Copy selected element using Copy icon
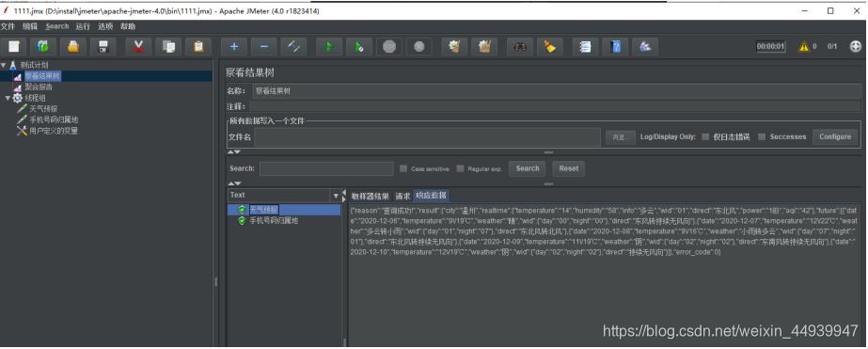Screen dimensions: 868x349 (x=168, y=46)
